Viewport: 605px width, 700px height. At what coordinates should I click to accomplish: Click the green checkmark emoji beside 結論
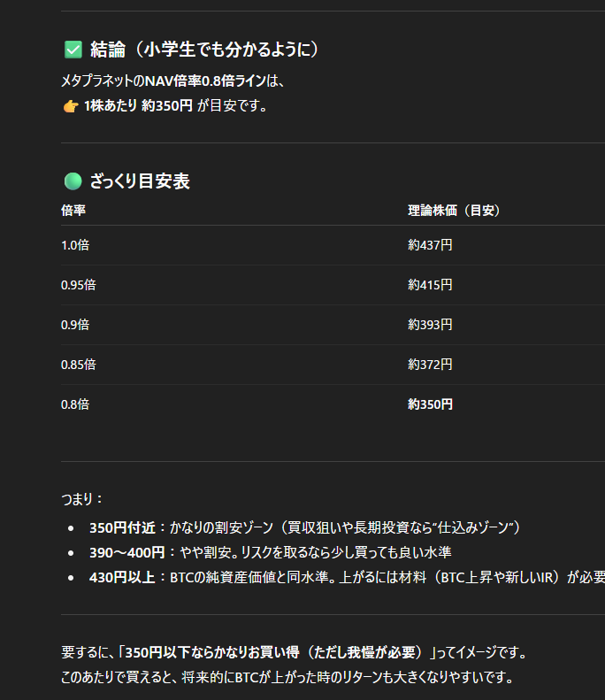73,50
